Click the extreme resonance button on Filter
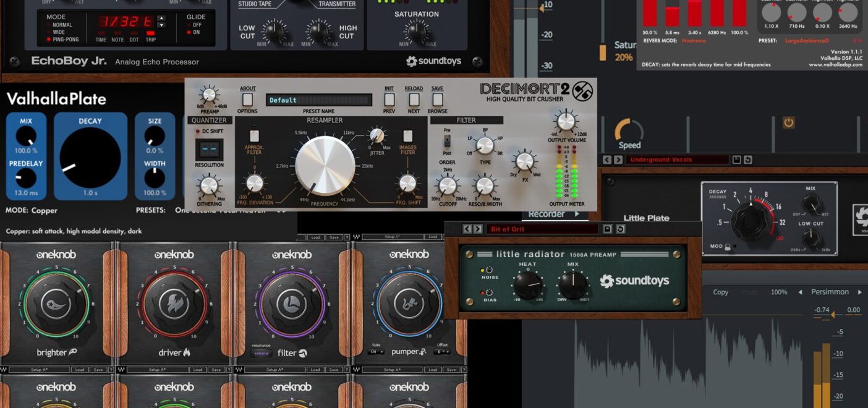868x408 pixels. (x=260, y=353)
